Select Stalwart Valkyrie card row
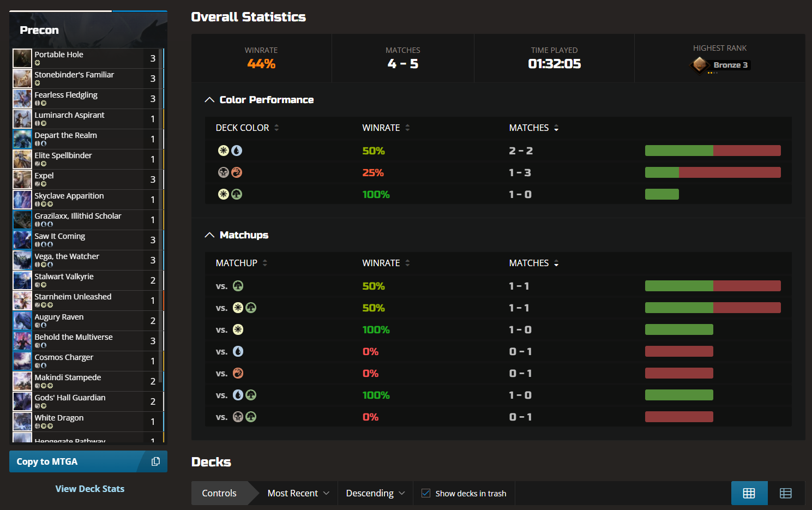 point(88,280)
